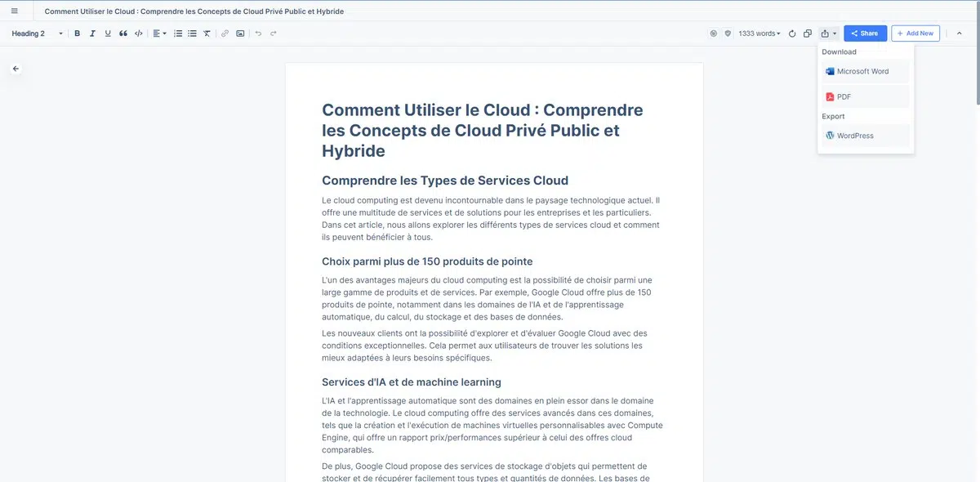Screen dimensions: 980x482
Task: Clear text formatting
Action: (x=207, y=33)
